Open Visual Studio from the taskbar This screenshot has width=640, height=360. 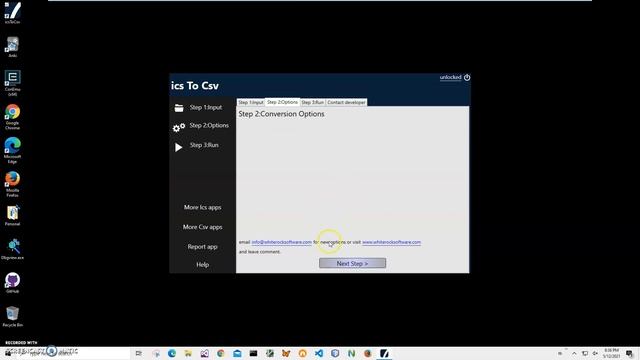pos(204,353)
